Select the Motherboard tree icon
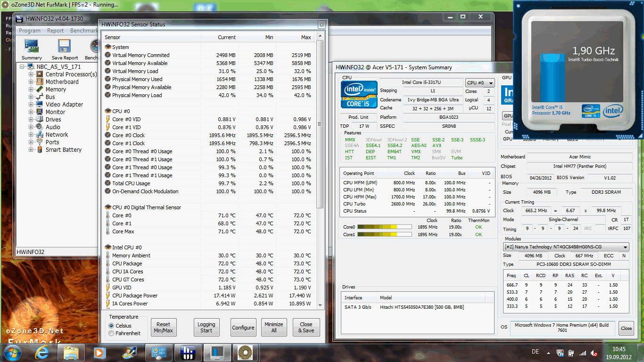Viewport: 644px width, 362px height. point(40,82)
